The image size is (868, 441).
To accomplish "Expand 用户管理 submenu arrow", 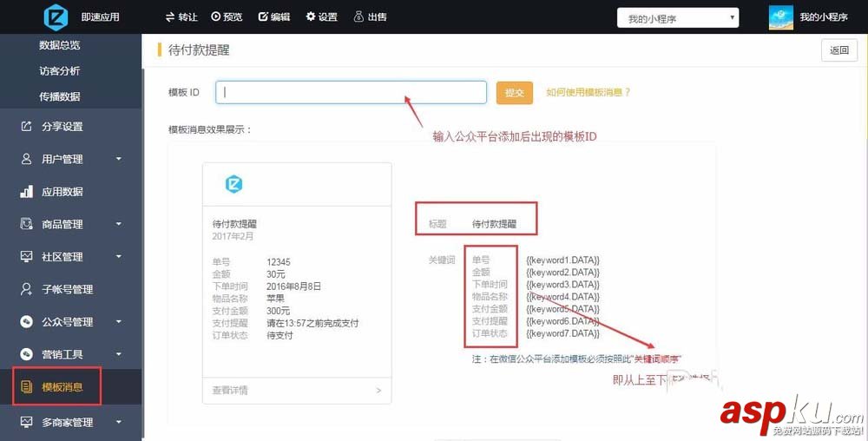I will click(118, 159).
